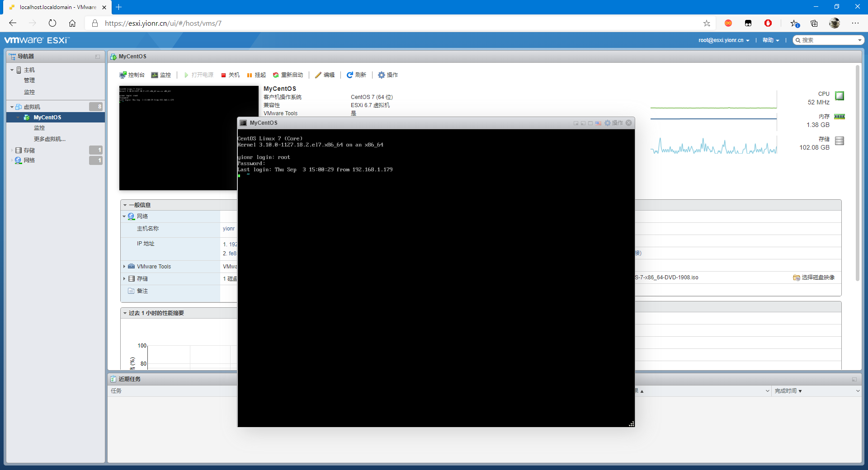Click the VMware ESXi logo
Viewport: 868px width, 470px height.
37,40
